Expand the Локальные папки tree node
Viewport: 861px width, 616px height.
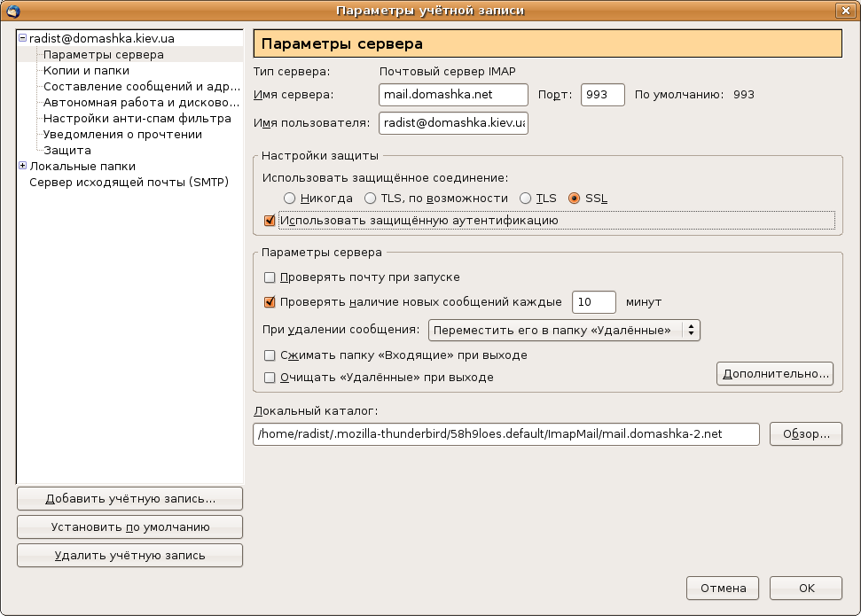22,166
